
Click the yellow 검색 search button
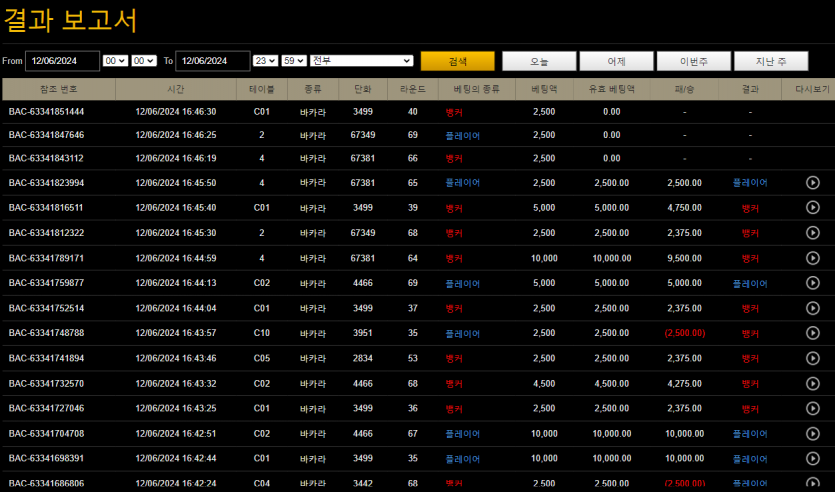457,61
